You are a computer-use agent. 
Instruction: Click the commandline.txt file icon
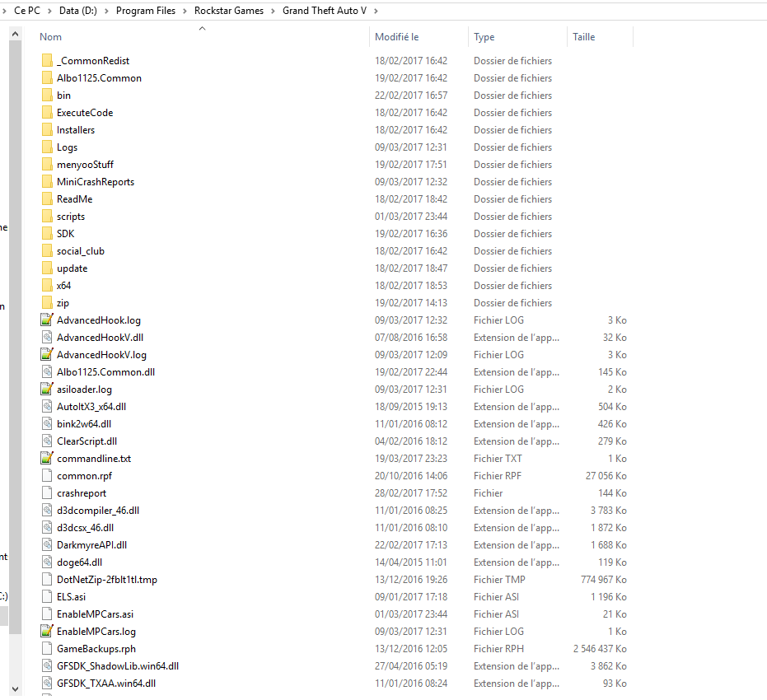[46, 459]
